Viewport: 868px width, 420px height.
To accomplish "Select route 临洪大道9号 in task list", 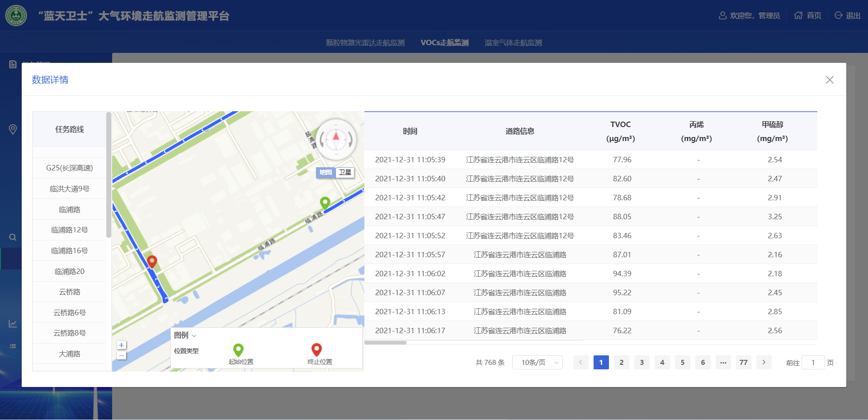I will pyautogui.click(x=70, y=189).
